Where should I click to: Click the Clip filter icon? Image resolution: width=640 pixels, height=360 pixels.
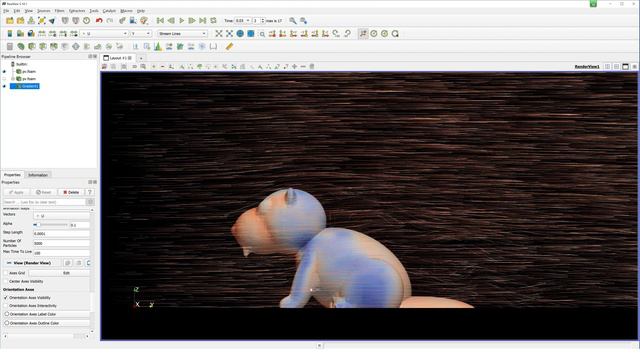point(31,47)
